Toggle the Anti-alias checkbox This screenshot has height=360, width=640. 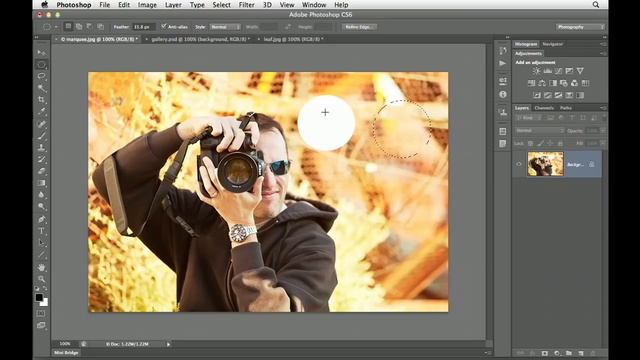164,27
